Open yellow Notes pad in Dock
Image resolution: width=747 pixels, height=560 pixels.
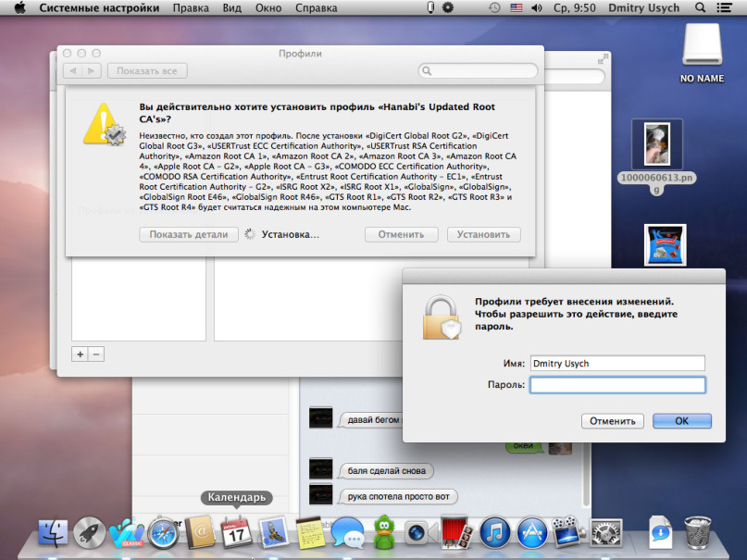(310, 532)
